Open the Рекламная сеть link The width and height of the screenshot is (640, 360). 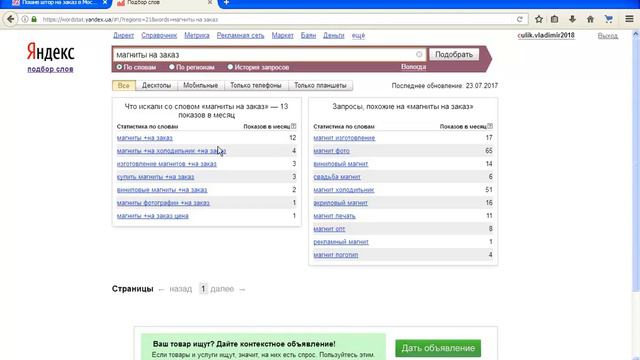pos(240,36)
